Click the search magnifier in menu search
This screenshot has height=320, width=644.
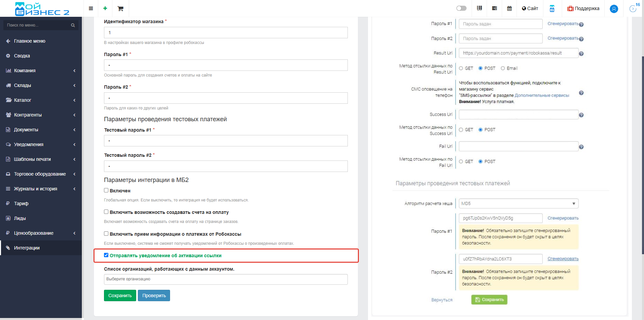(73, 25)
